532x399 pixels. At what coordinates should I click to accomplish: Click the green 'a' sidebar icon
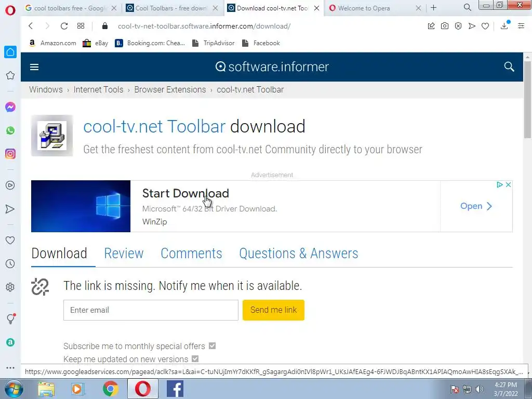click(10, 342)
